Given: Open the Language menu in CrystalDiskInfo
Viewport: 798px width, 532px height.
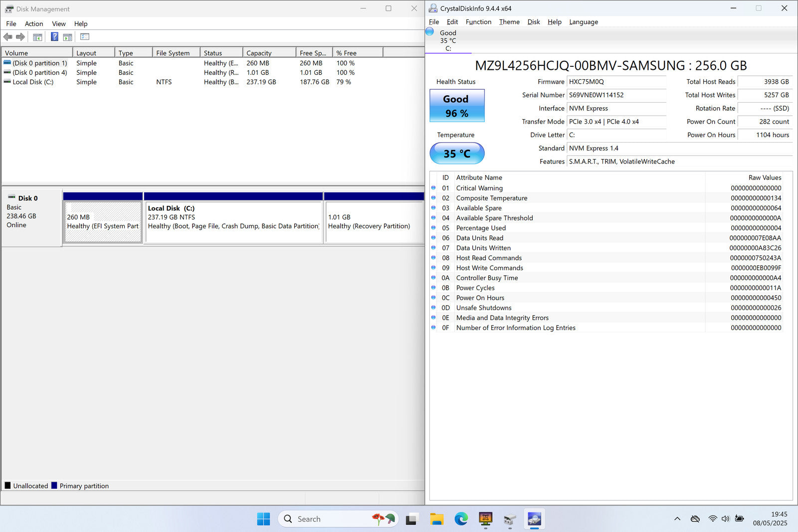Looking at the screenshot, I should click(584, 22).
